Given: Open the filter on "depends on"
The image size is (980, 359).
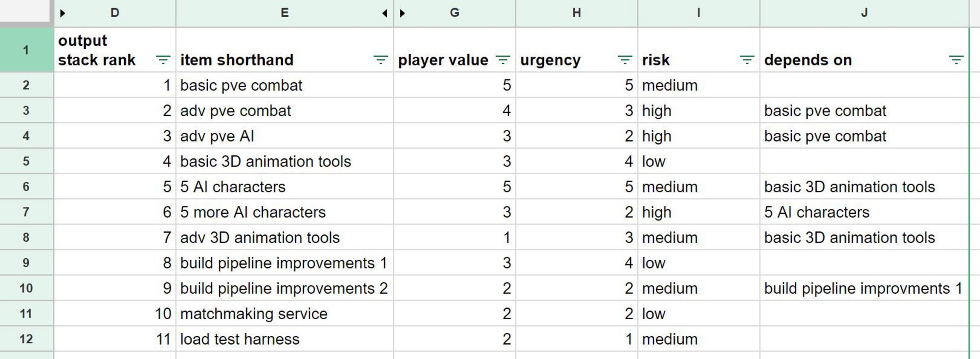Looking at the screenshot, I should [x=955, y=59].
